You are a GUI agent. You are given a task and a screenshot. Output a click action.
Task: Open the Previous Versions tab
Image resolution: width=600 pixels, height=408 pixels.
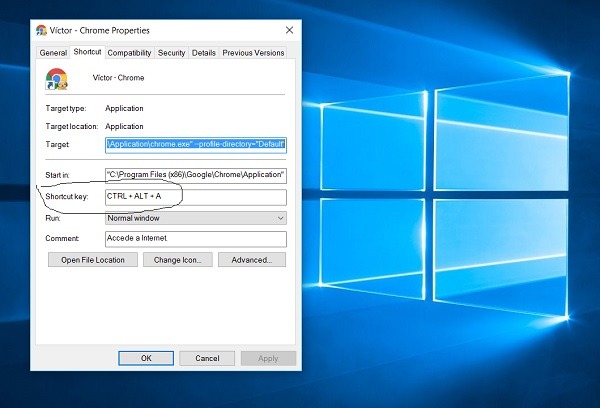252,52
